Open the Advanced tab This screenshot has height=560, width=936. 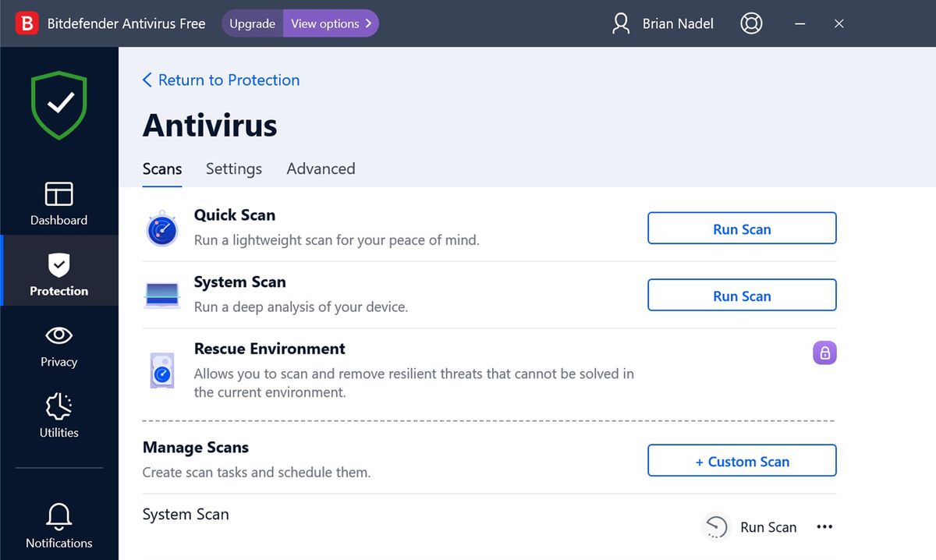[x=321, y=168]
